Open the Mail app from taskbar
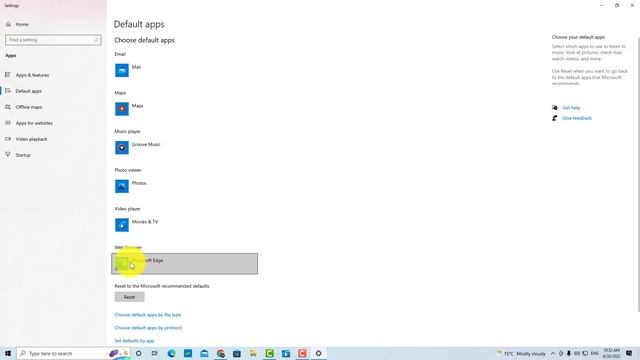Screen dimensions: 640x360 point(204,353)
